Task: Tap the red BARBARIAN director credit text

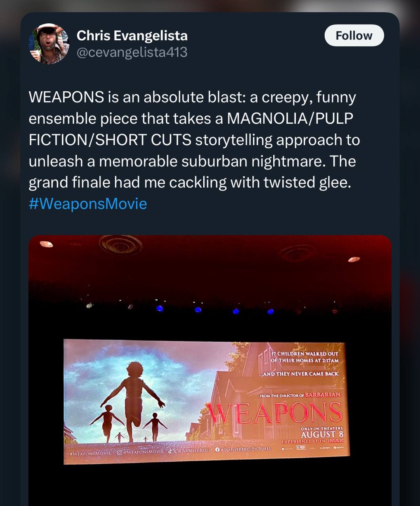Action: (322, 395)
